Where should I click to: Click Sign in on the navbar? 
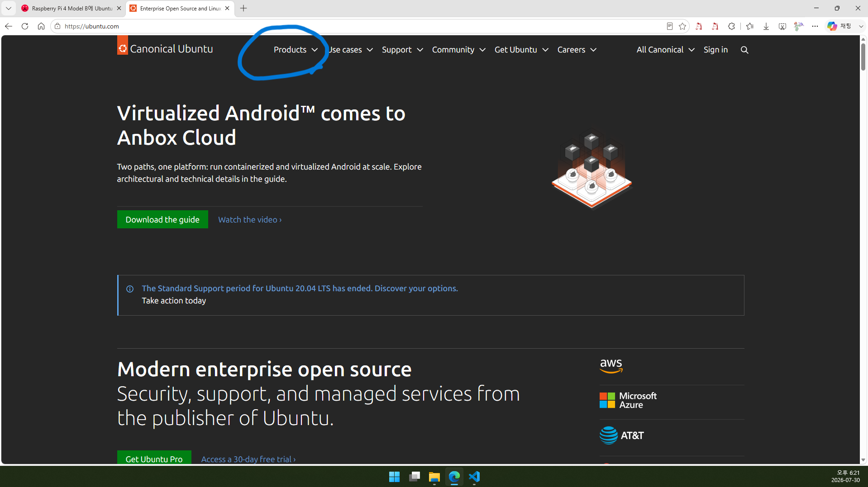[715, 50]
